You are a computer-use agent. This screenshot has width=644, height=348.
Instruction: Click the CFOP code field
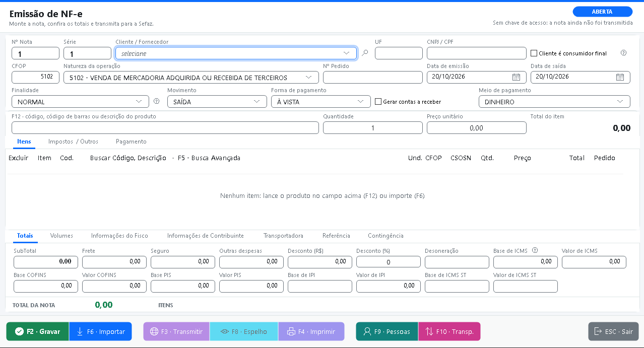35,77
